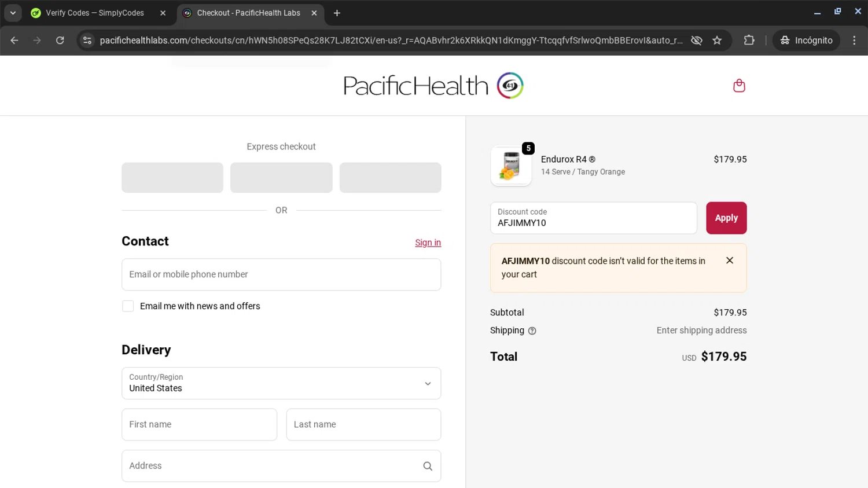The height and width of the screenshot is (488, 868).
Task: Click the middle express checkout button
Action: point(281,178)
